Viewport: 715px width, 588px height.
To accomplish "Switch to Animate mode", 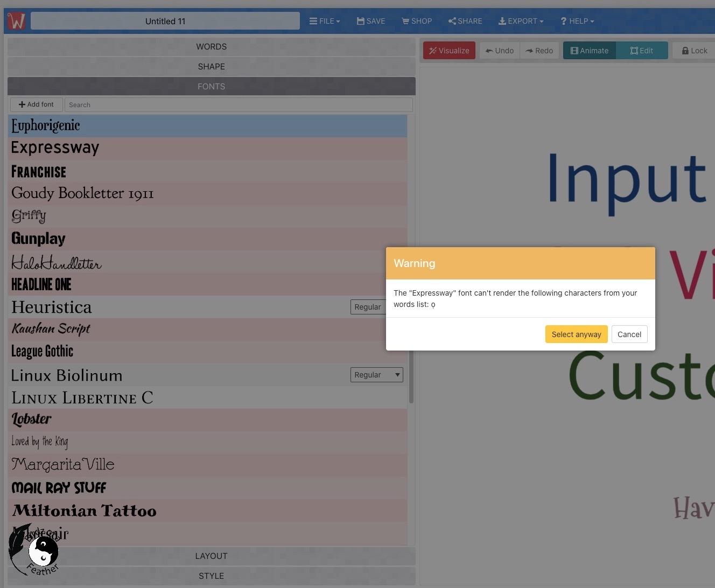I will point(590,51).
